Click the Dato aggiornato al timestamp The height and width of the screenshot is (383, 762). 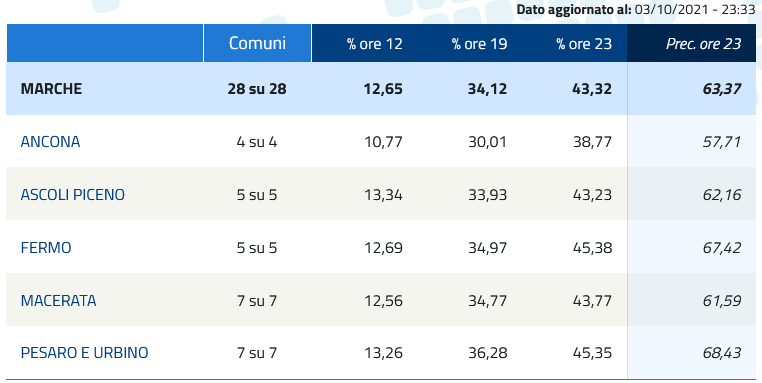tap(636, 9)
